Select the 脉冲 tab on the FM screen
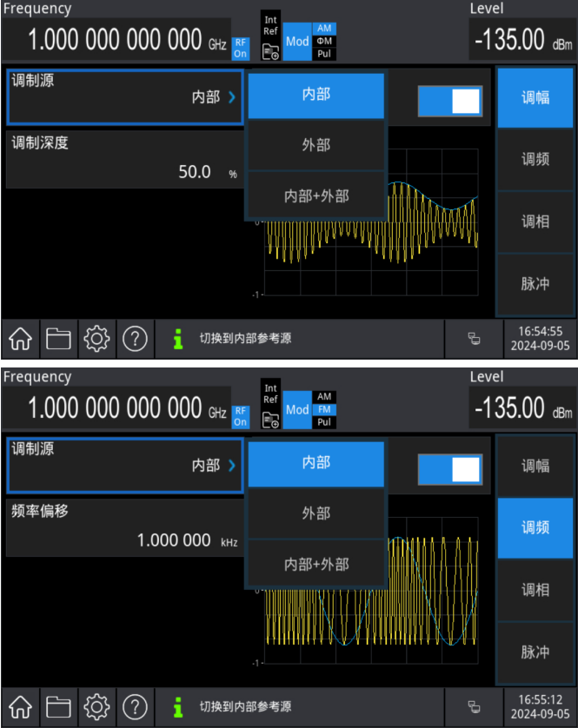The height and width of the screenshot is (728, 578). (535, 652)
